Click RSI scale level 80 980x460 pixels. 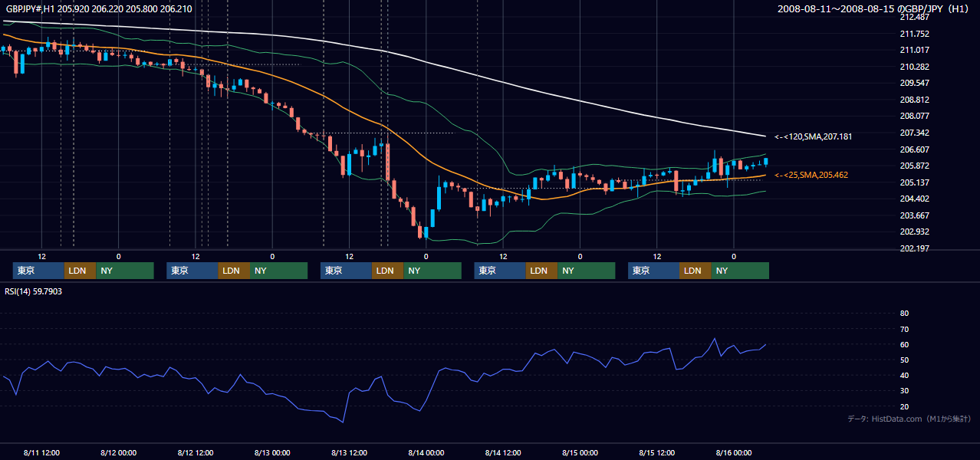(904, 314)
